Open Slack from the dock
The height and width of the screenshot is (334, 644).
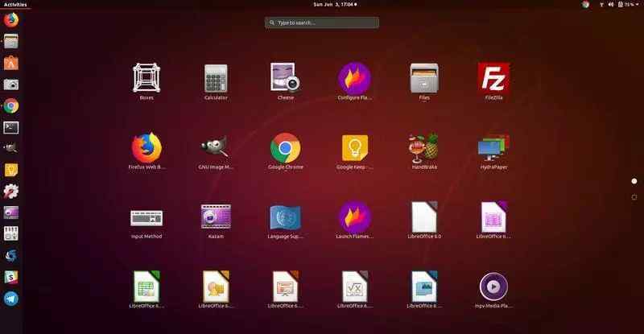click(x=11, y=278)
